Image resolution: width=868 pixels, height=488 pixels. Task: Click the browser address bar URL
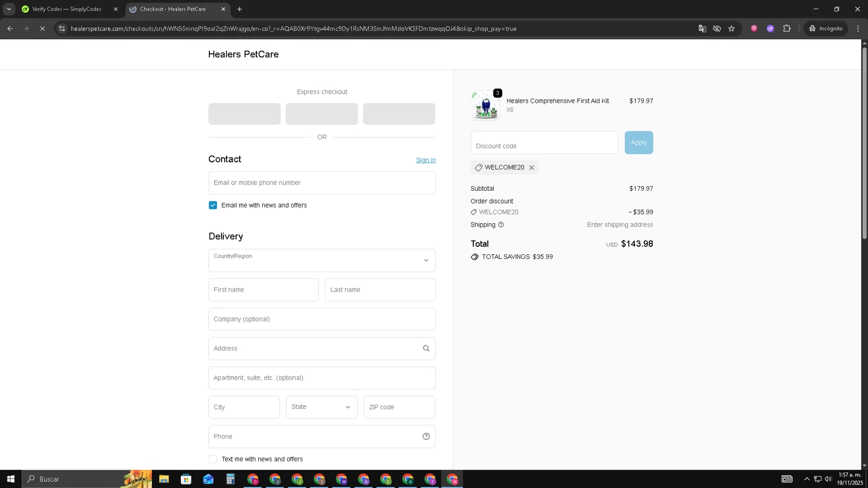point(293,28)
